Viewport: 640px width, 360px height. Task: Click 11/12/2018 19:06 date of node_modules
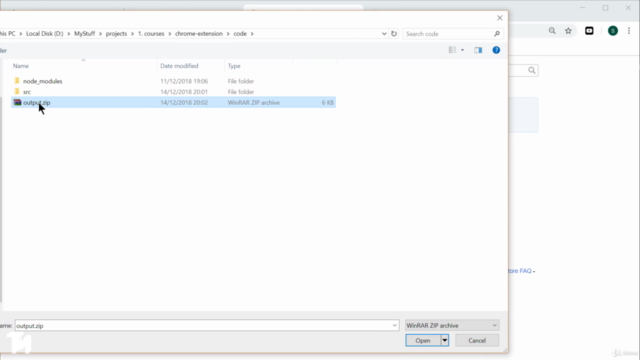pos(184,81)
